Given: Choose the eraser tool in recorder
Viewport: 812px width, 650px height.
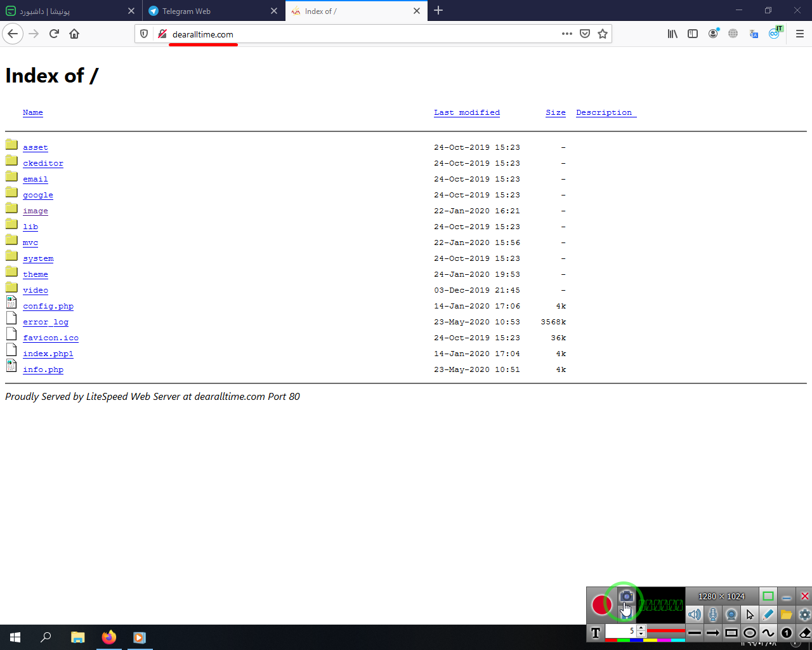Looking at the screenshot, I should point(804,633).
